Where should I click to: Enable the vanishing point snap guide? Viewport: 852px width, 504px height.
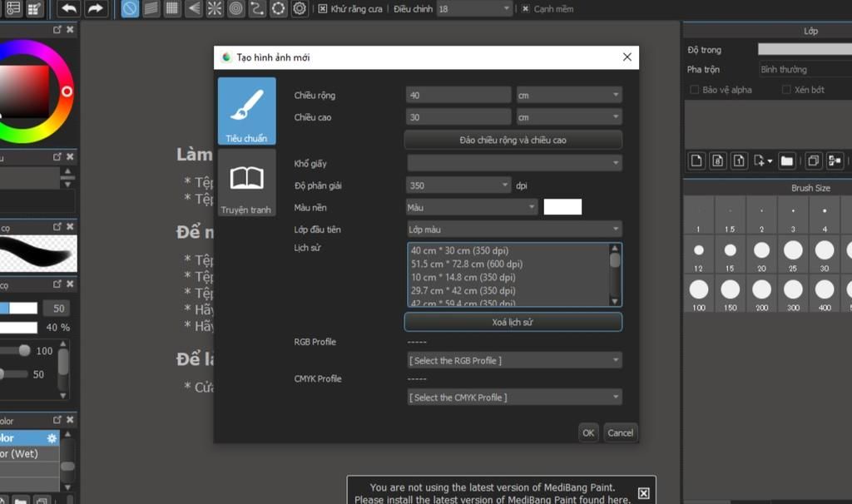pyautogui.click(x=193, y=8)
